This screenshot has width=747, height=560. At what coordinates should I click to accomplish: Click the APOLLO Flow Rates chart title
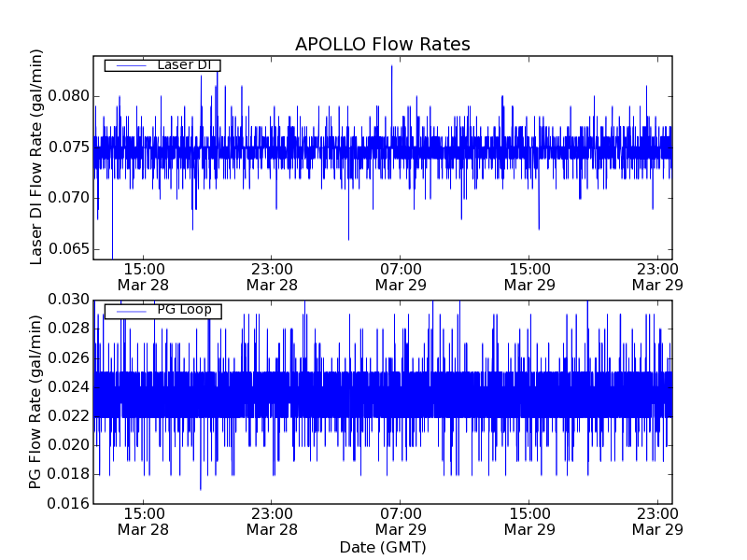(x=382, y=45)
